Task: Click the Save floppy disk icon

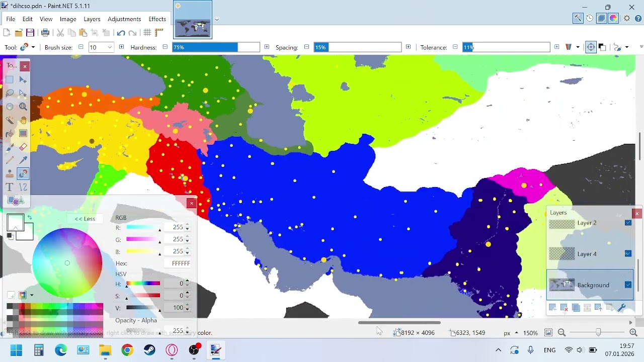Action: pyautogui.click(x=30, y=33)
